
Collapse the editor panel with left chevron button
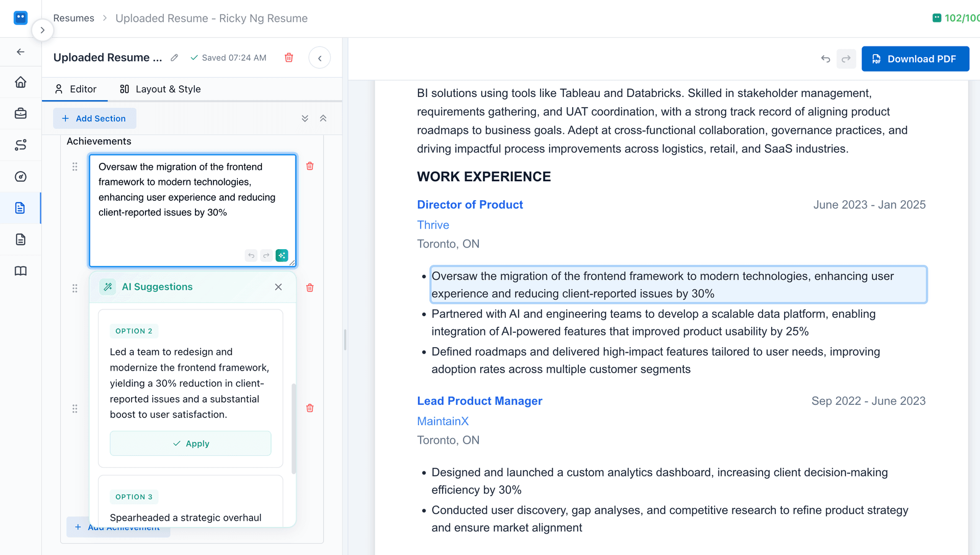pyautogui.click(x=320, y=58)
